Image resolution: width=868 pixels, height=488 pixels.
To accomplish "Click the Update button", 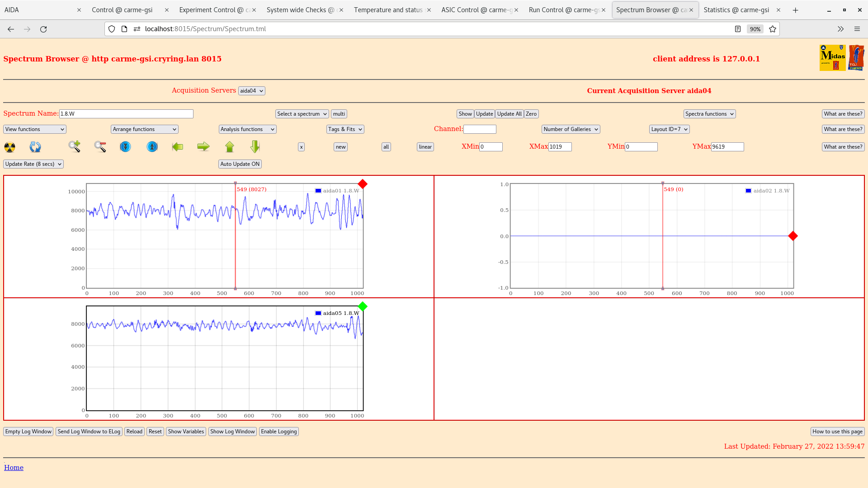I will (485, 114).
